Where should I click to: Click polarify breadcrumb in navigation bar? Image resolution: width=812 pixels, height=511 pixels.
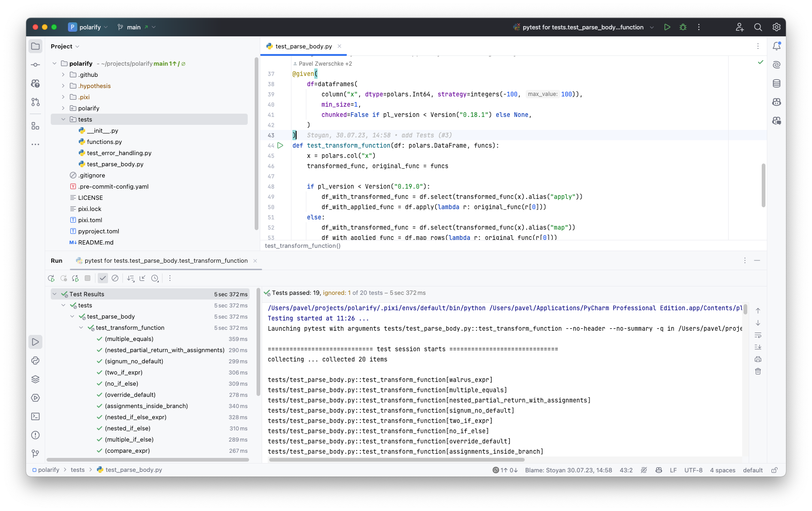(x=48, y=470)
